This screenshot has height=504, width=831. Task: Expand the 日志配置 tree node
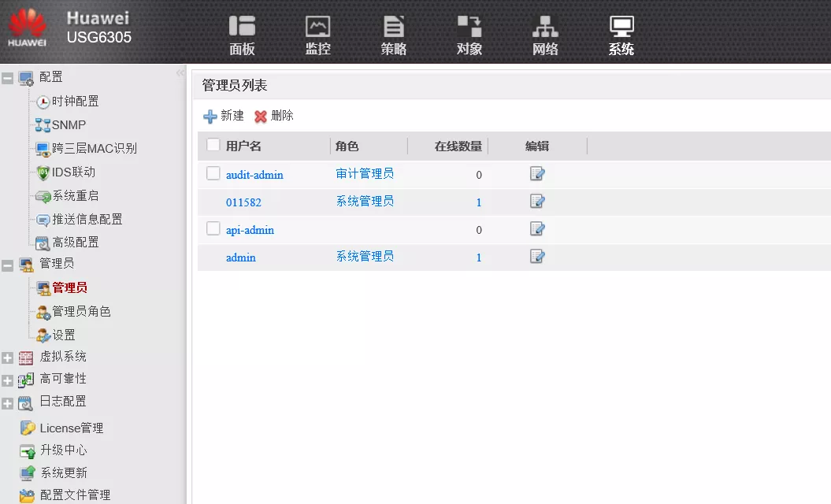pyautogui.click(x=8, y=403)
